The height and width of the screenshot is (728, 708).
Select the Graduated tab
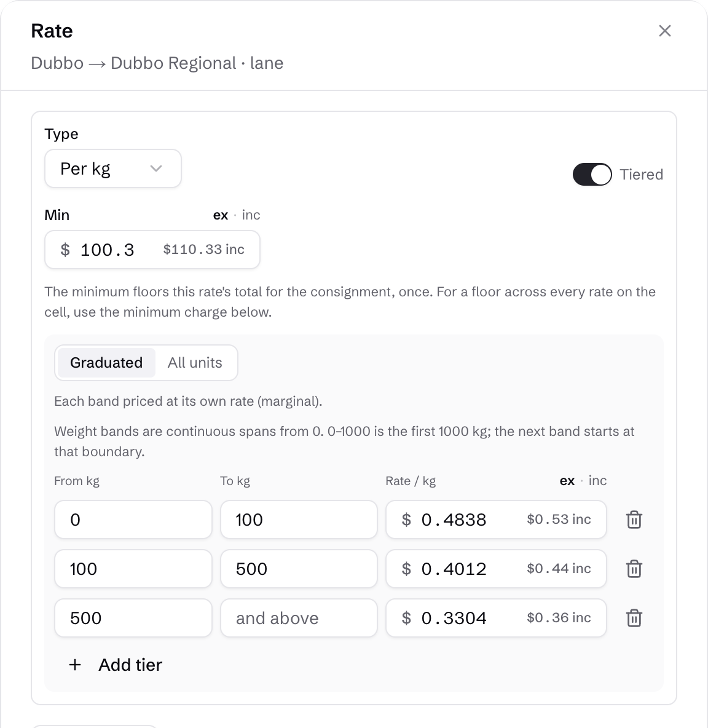tap(106, 363)
